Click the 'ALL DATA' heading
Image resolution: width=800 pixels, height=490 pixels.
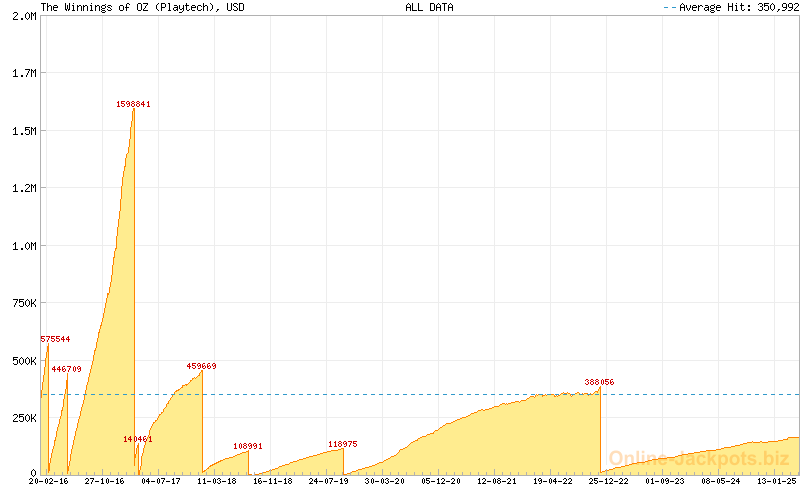(x=429, y=7)
